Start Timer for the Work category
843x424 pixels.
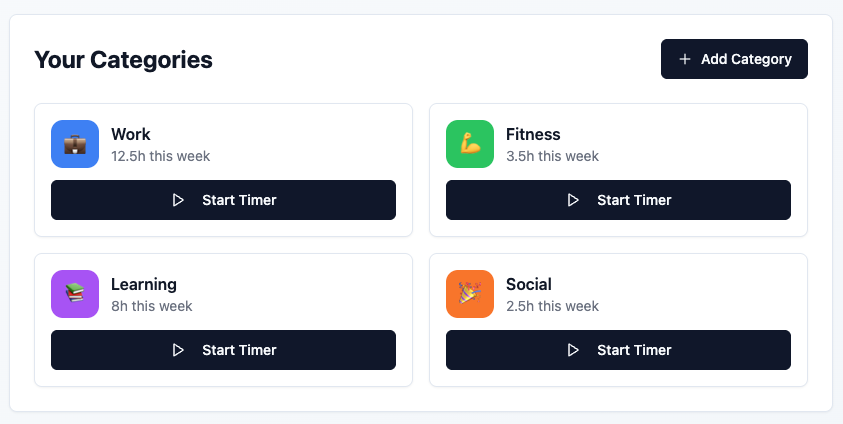223,200
